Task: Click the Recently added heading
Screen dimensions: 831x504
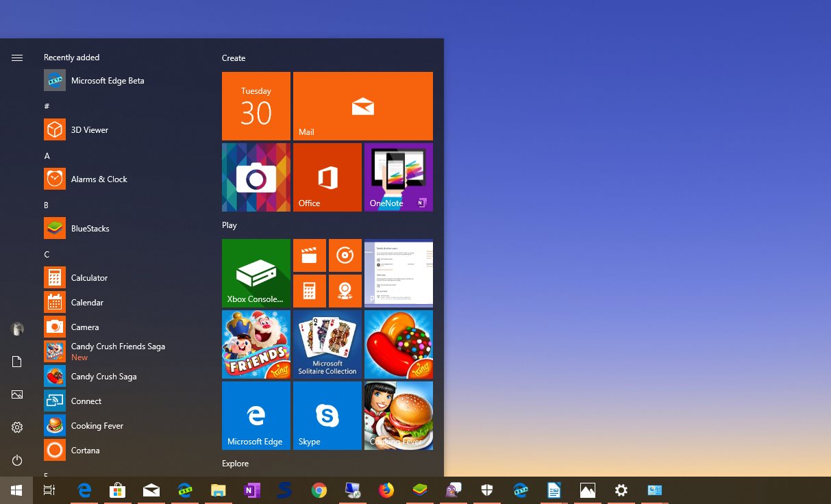Action: tap(72, 58)
